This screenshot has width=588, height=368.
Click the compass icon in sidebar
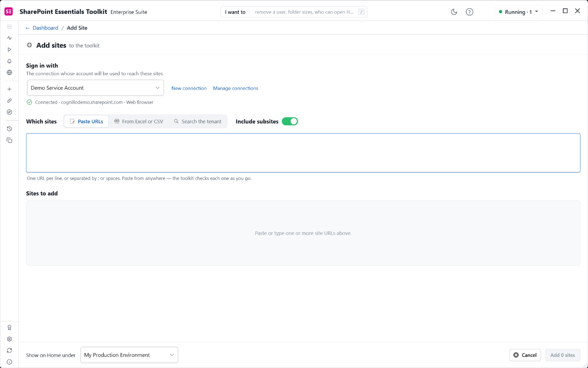point(9,112)
